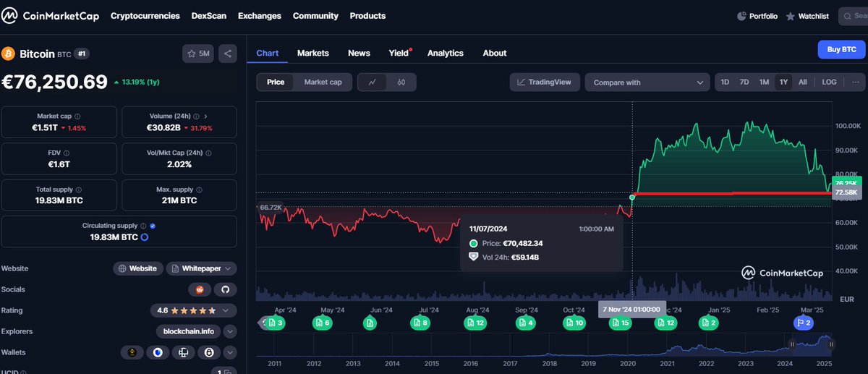Open the padlock wallet icon
868x374 pixels.
click(x=208, y=352)
